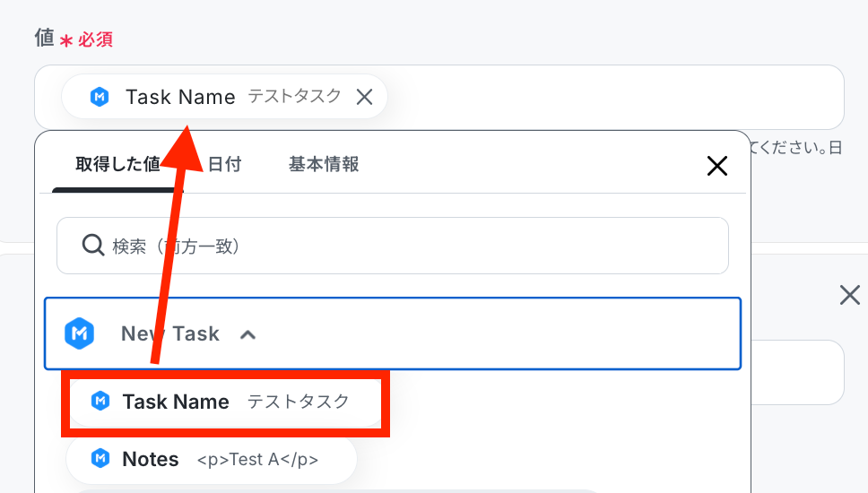This screenshot has height=493, width=868.
Task: Select the 基本情報 tab
Action: [x=324, y=164]
